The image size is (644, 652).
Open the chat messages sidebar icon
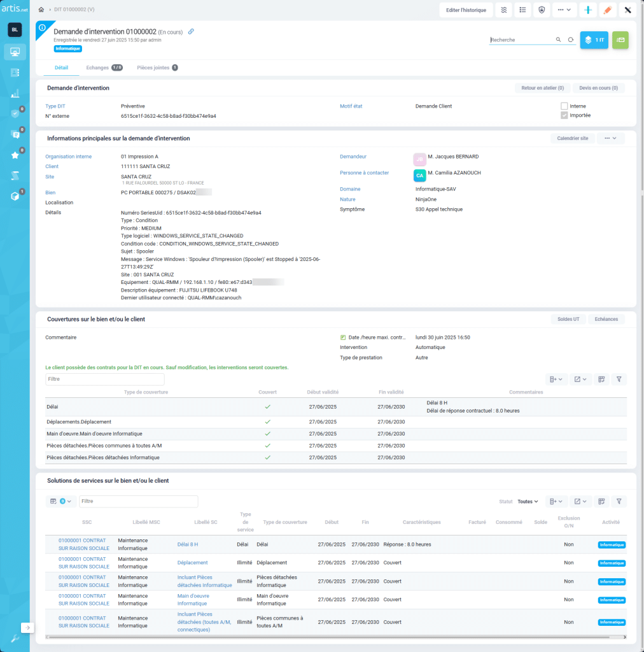tap(15, 134)
